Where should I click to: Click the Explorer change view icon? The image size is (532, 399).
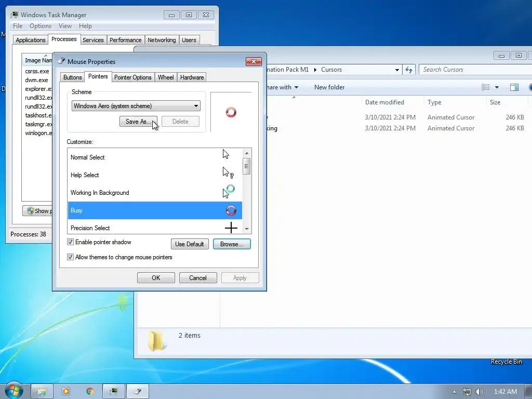pyautogui.click(x=486, y=87)
